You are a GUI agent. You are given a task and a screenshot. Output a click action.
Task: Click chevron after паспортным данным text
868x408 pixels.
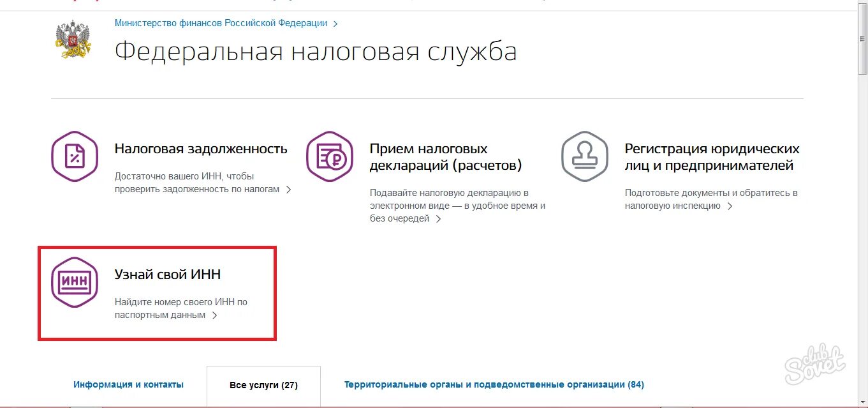click(215, 315)
